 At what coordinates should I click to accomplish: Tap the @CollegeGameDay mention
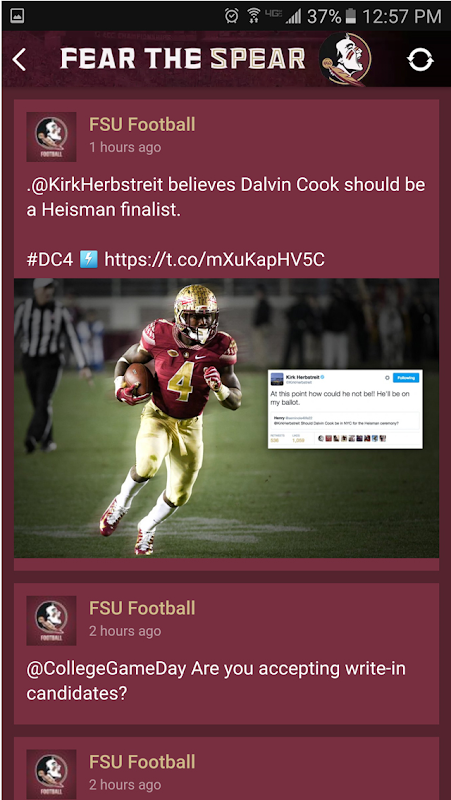tap(106, 668)
